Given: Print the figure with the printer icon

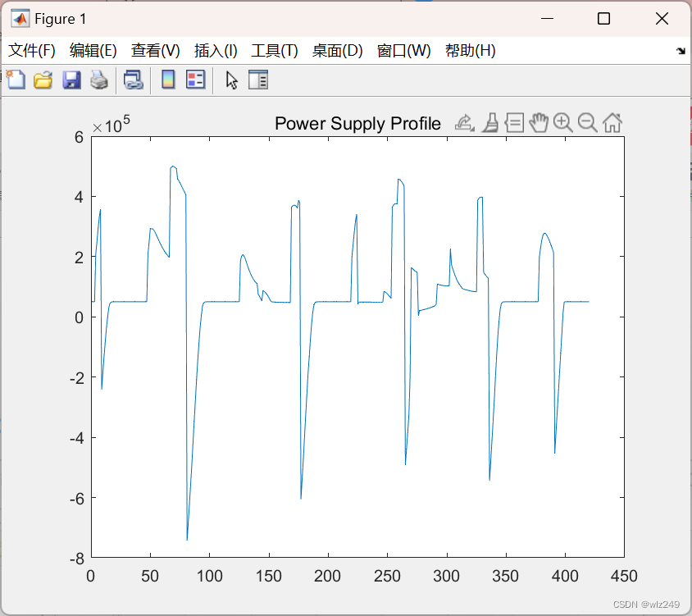Looking at the screenshot, I should tap(99, 80).
